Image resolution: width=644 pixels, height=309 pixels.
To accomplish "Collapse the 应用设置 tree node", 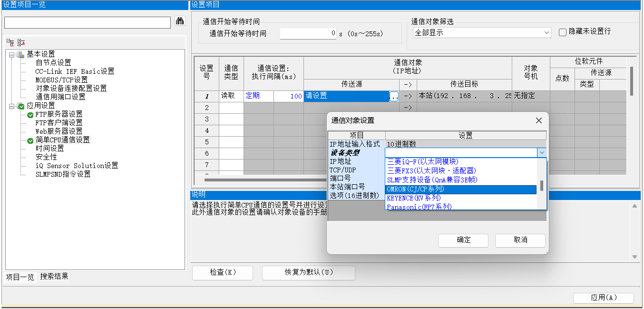I will 11,106.
